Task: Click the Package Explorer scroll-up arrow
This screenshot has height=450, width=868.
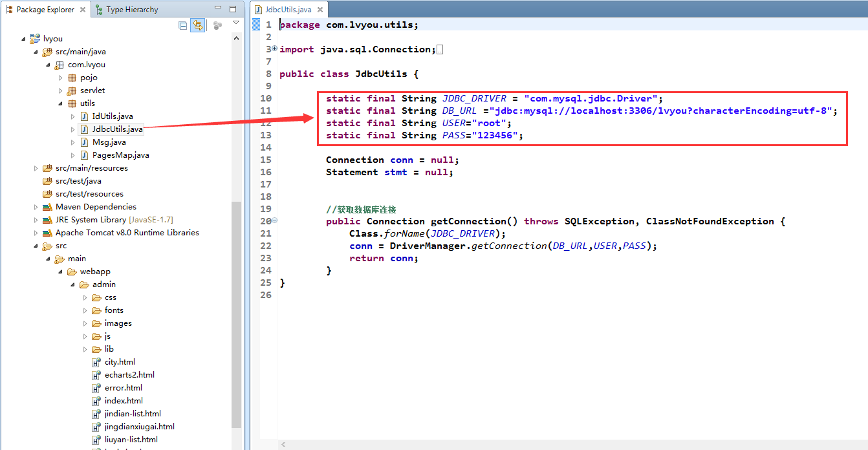Action: [x=236, y=39]
